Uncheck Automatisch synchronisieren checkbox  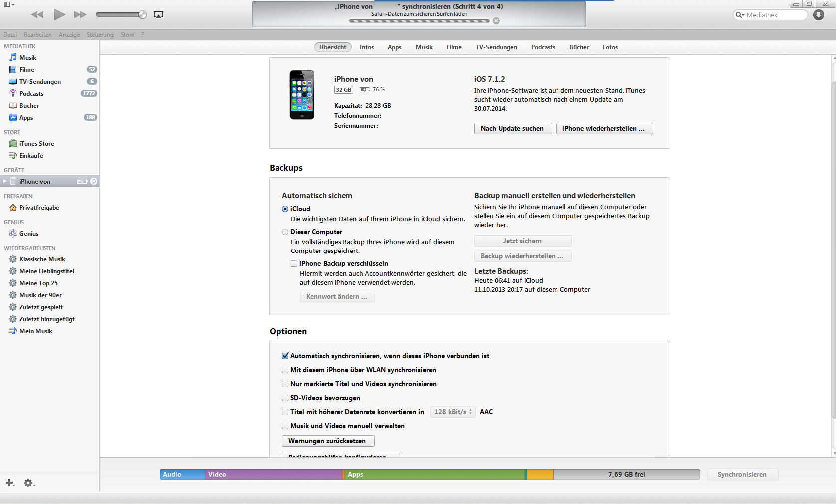point(285,356)
